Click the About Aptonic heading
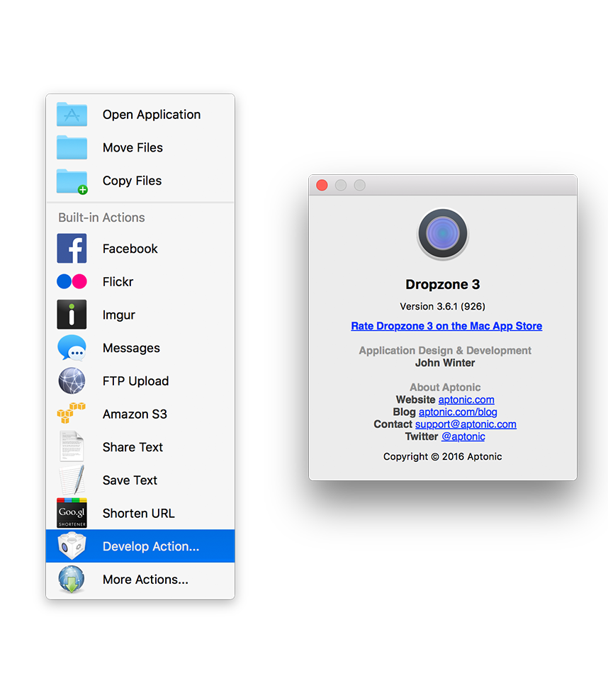 coord(445,387)
